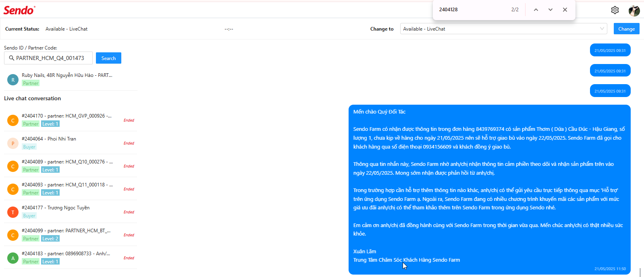
Task: Open conversation #2404177 Trương Ngọc Tuyền
Action: [71, 212]
